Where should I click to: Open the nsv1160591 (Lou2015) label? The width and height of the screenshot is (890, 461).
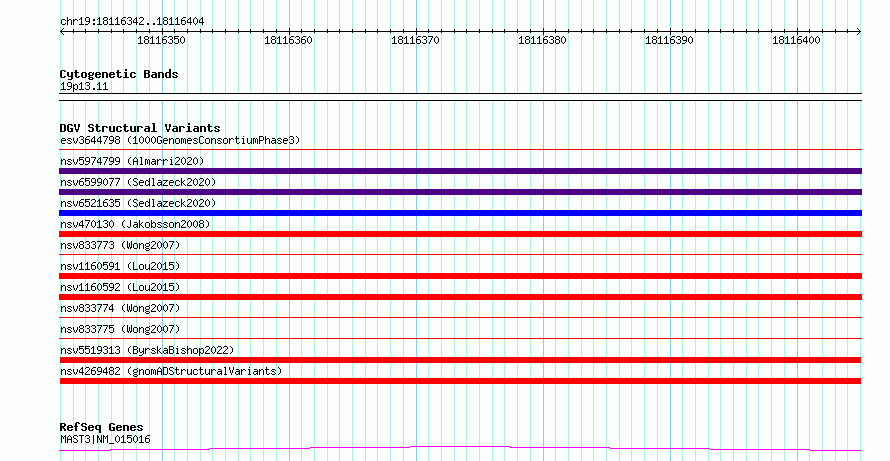click(120, 266)
